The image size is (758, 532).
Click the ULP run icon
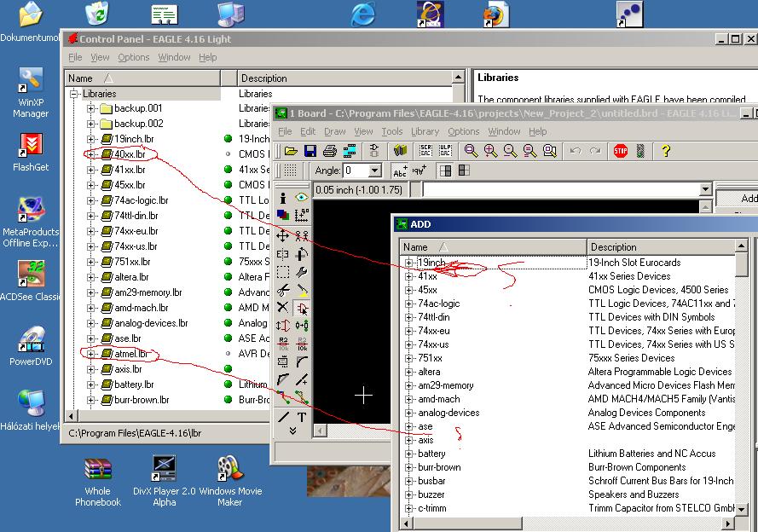coord(445,151)
